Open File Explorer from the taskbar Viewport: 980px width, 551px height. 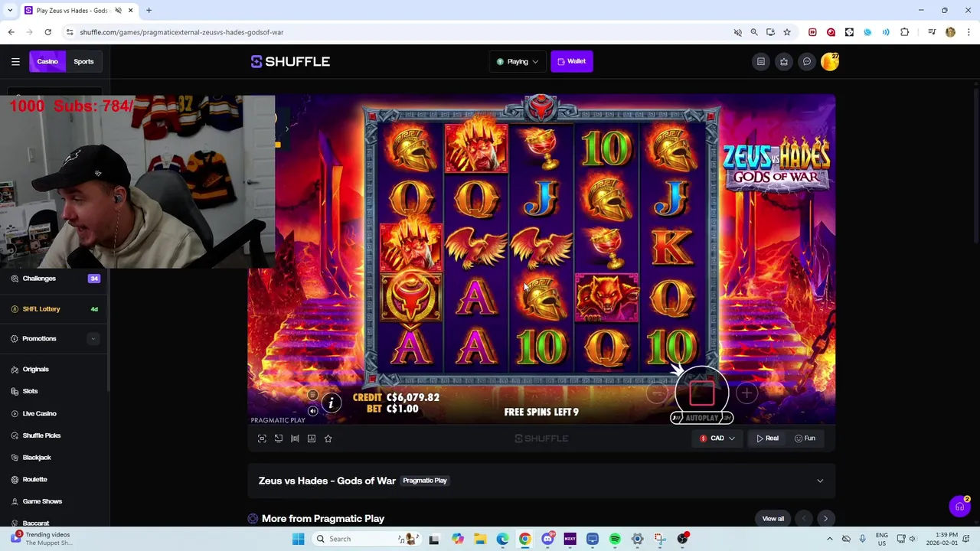[x=480, y=539]
